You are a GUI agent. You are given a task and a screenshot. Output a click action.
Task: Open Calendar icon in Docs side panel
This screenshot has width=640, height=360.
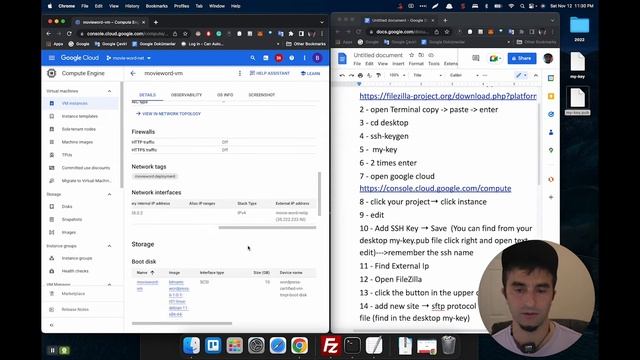pyautogui.click(x=551, y=78)
